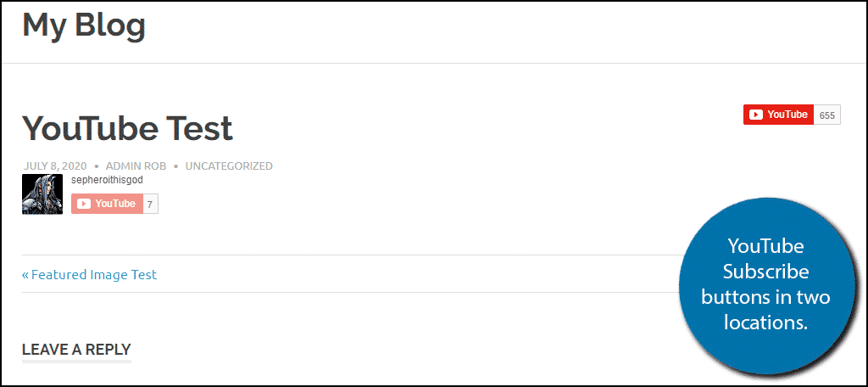Open the Uncategorized category link
The height and width of the screenshot is (387, 868).
[x=229, y=166]
